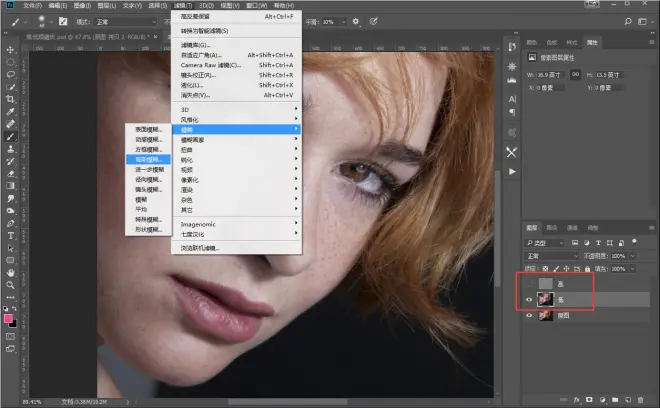
Task: Select the Zoom magnifier tool
Action: [11, 285]
